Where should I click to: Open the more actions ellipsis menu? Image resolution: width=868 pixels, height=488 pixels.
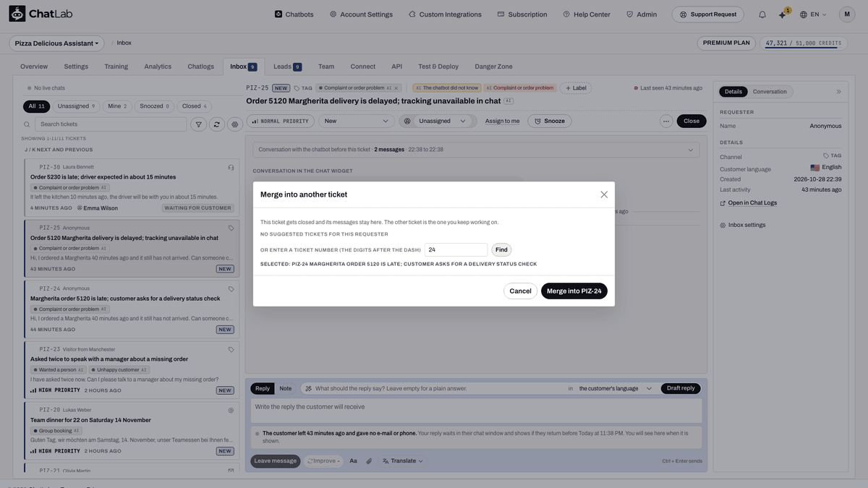click(665, 121)
